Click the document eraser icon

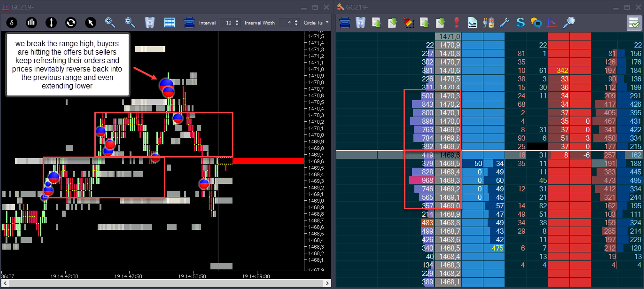tap(472, 23)
